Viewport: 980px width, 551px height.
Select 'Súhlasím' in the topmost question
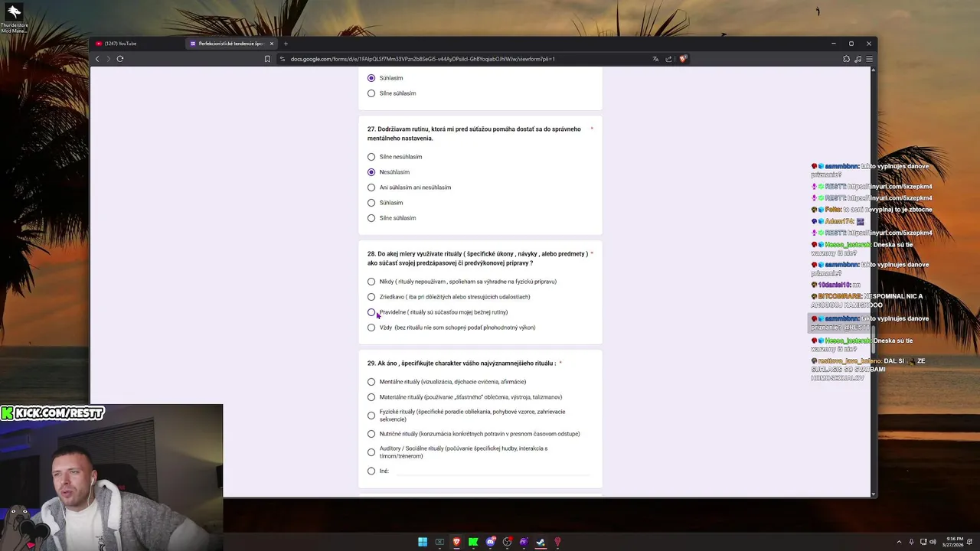[371, 78]
